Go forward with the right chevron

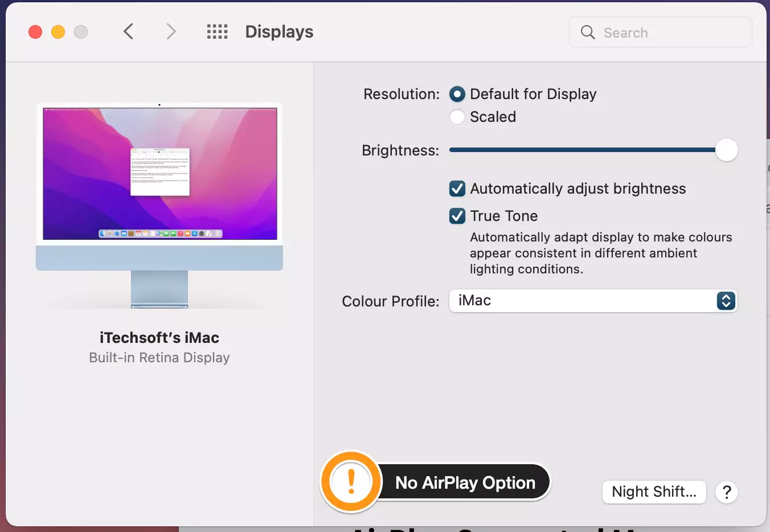(x=171, y=31)
